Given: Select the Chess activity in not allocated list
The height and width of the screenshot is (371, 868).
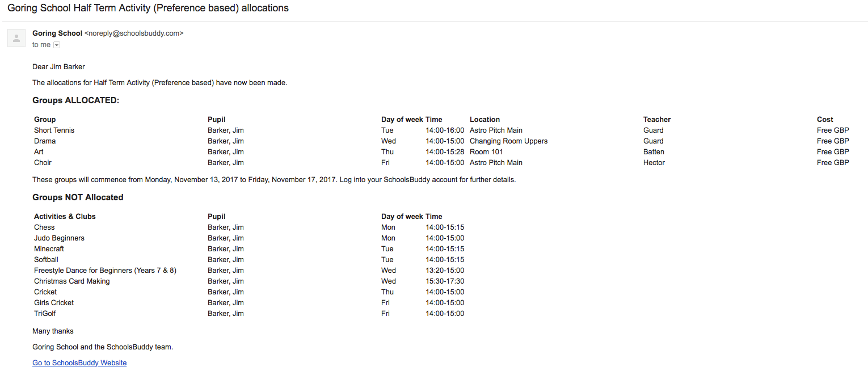Looking at the screenshot, I should click(x=44, y=227).
